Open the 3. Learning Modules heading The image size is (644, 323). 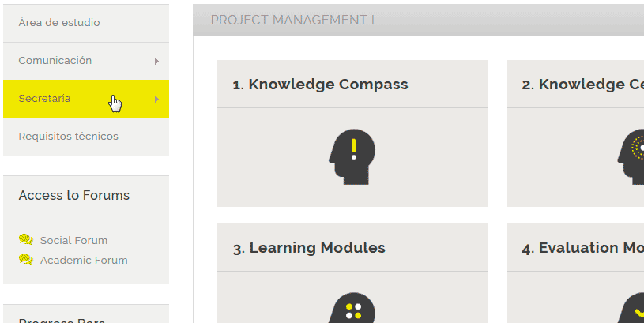[309, 248]
